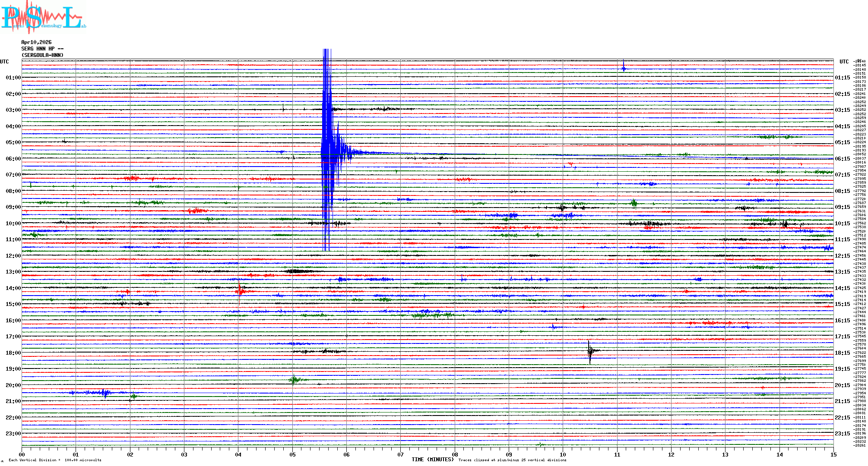Click the Traces clipped footnote text
The image size is (868, 466).
(512, 460)
